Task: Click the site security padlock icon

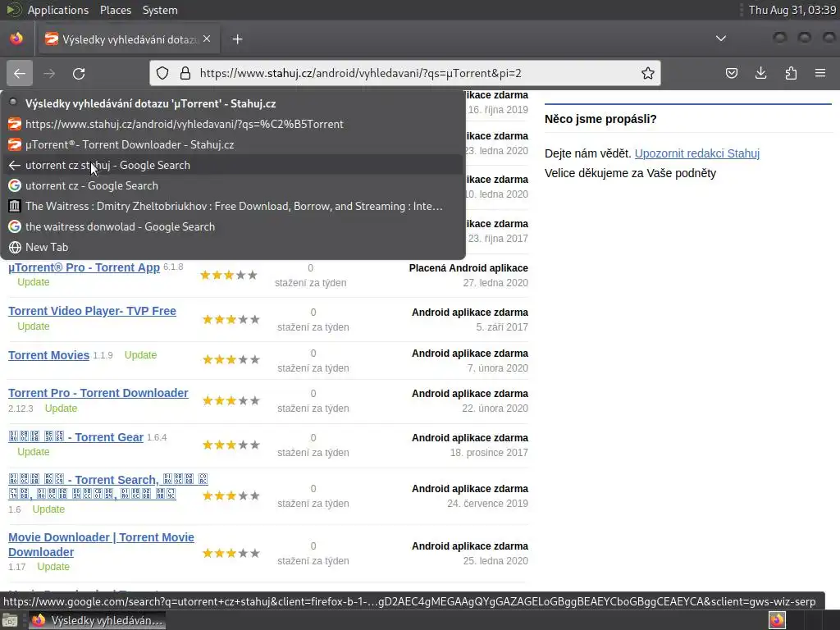Action: coord(185,73)
